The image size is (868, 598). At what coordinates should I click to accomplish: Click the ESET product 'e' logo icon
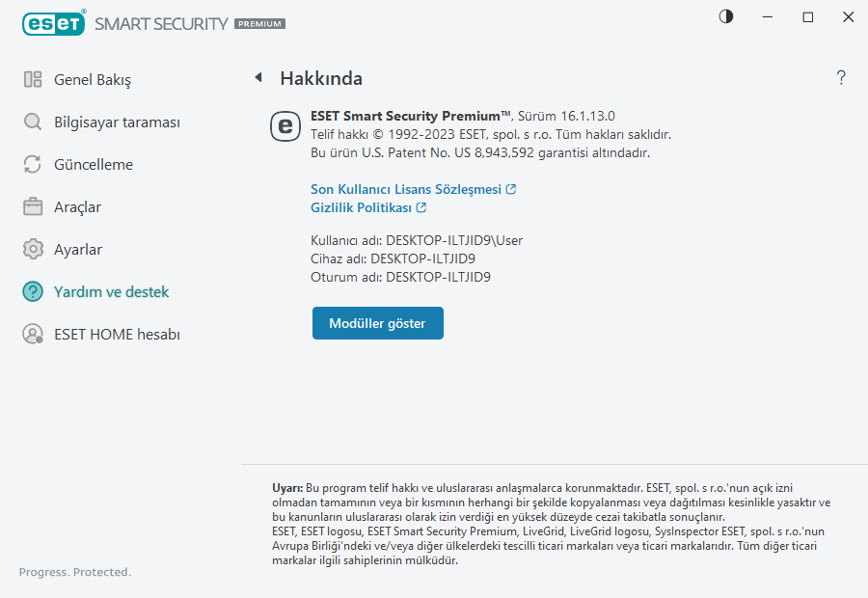tap(285, 125)
